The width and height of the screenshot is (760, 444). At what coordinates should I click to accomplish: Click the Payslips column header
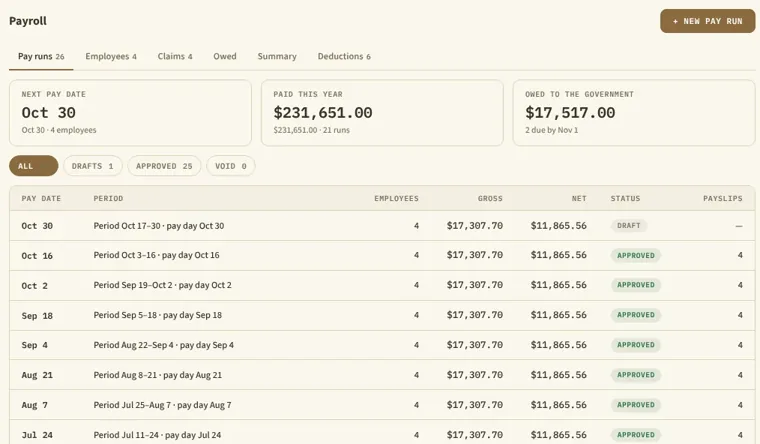point(723,198)
